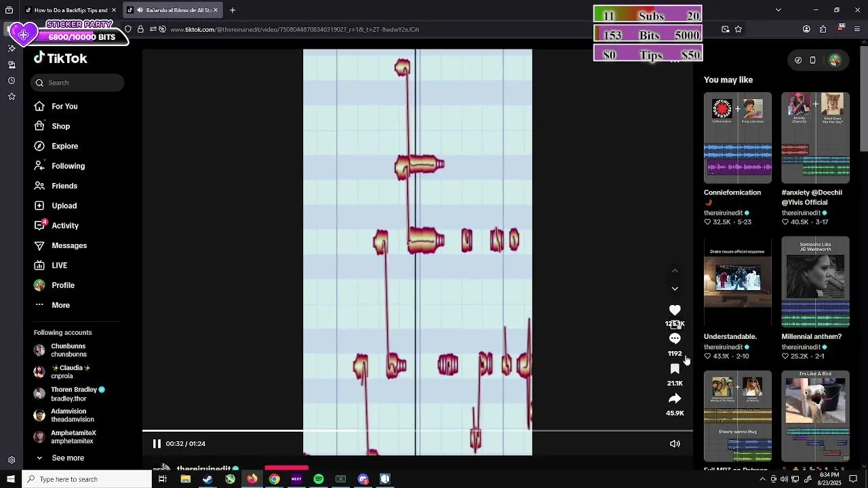
Task: Open the browser sidebar settings gear
Action: tap(11, 460)
